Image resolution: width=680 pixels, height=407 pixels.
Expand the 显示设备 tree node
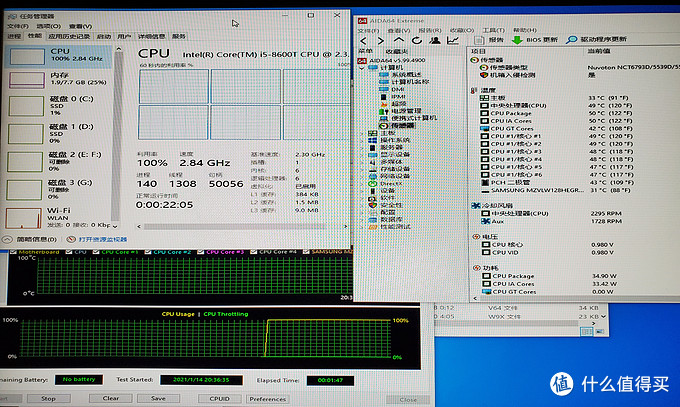[x=362, y=155]
